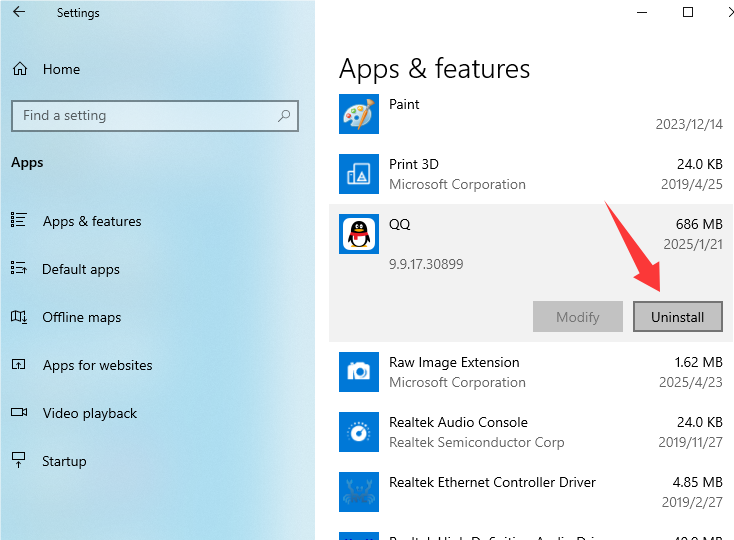734x540 pixels.
Task: Click the Realtek Ethernet Controller Driver icon
Action: [x=358, y=492]
